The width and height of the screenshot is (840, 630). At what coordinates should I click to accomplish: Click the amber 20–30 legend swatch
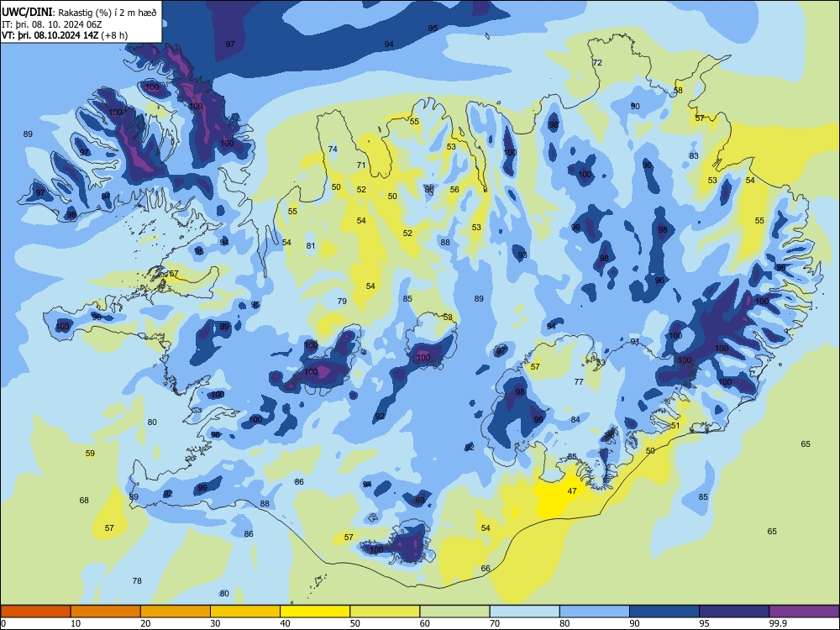pos(176,612)
